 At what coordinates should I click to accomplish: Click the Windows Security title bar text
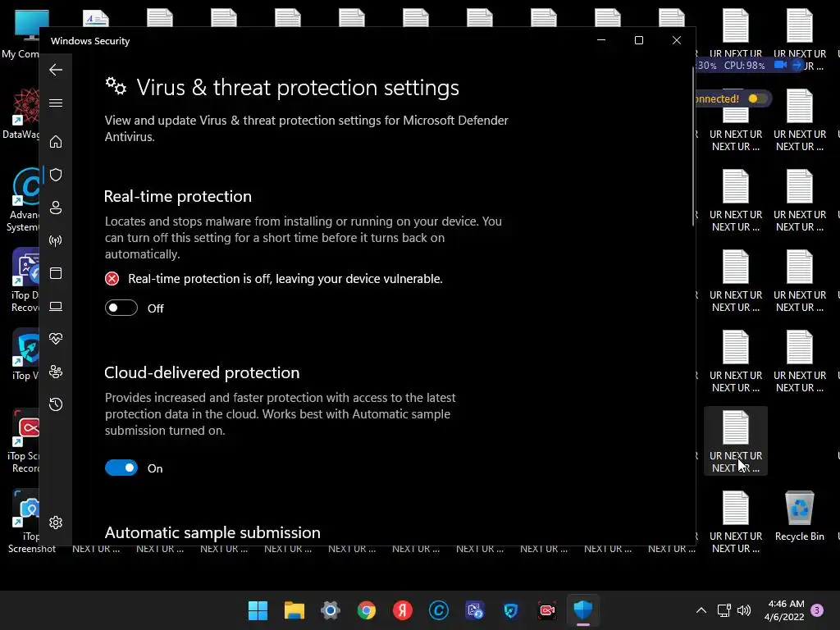pos(90,41)
